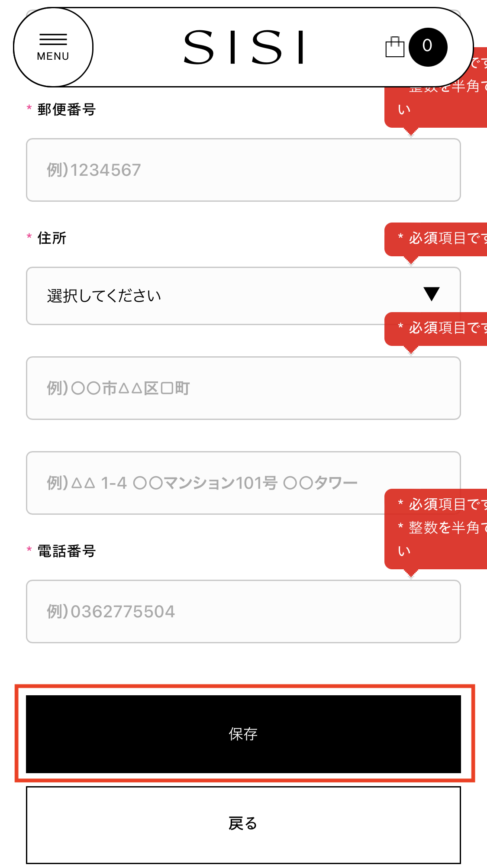
Task: Dismiss the 必須項目です tooltip above the prefecture dropdown
Action: (435, 239)
